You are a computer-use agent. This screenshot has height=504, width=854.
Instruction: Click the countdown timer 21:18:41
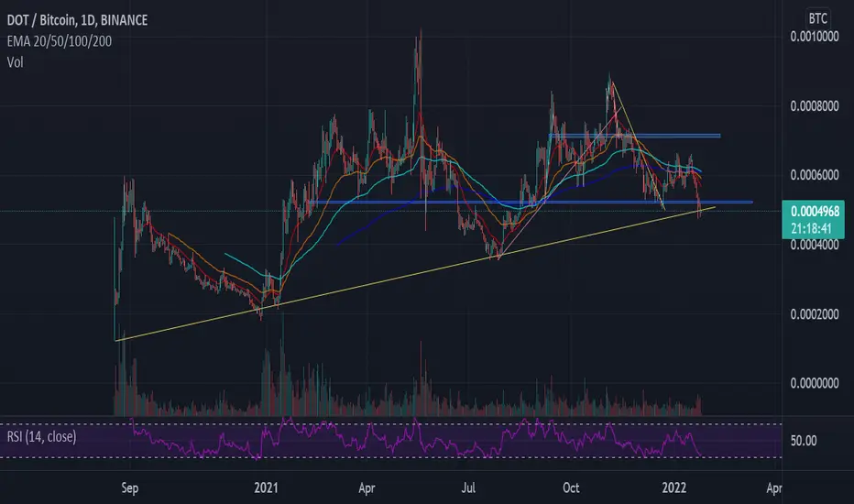[812, 228]
